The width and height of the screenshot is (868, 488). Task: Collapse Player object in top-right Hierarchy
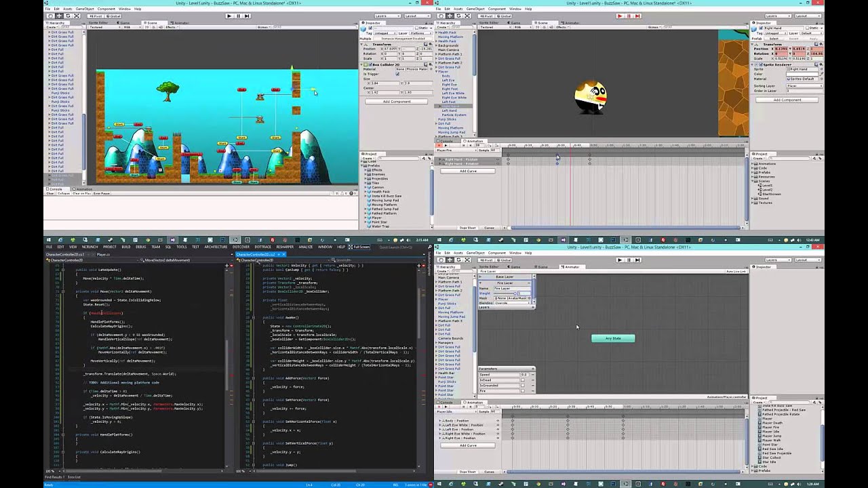[x=437, y=72]
